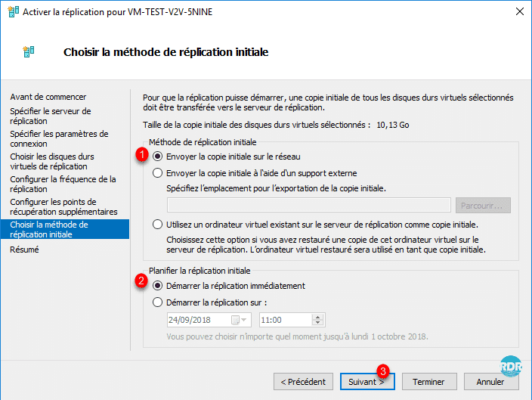Click the 'Choisir la méthode de réplication initiale' heading
532x400 pixels.
click(x=166, y=52)
